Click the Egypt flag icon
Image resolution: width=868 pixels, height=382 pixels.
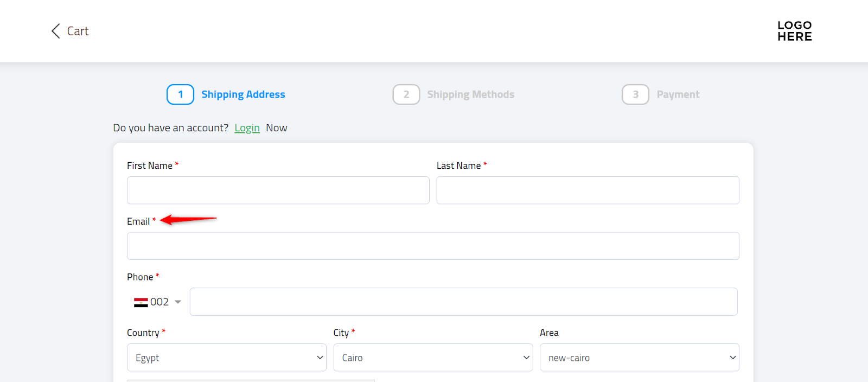click(x=141, y=302)
